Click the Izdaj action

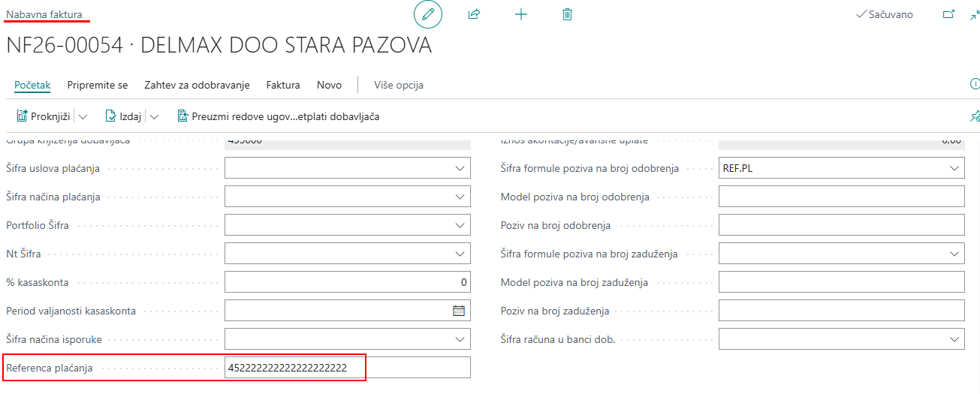123,116
